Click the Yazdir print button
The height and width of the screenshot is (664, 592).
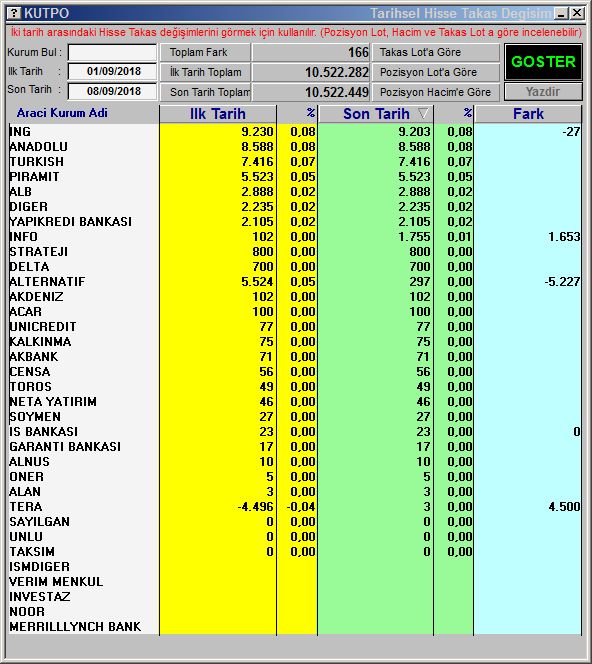pyautogui.click(x=543, y=92)
